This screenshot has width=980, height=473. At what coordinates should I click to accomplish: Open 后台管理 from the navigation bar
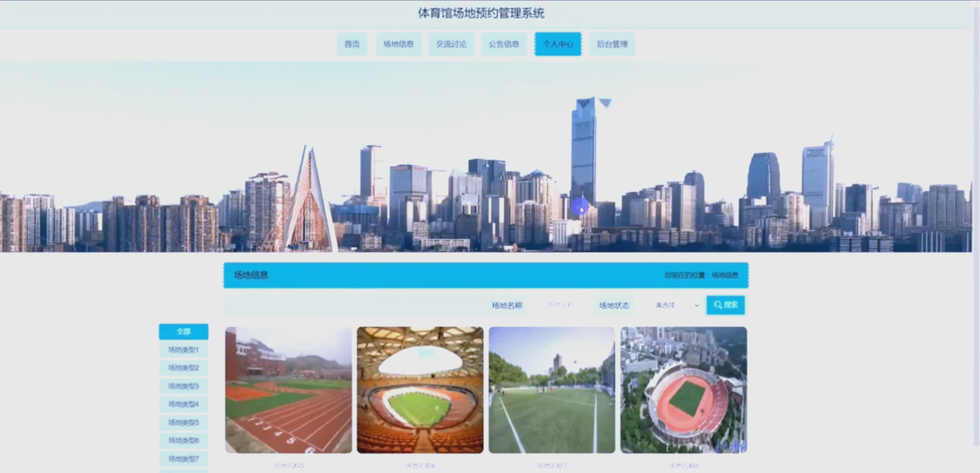612,43
